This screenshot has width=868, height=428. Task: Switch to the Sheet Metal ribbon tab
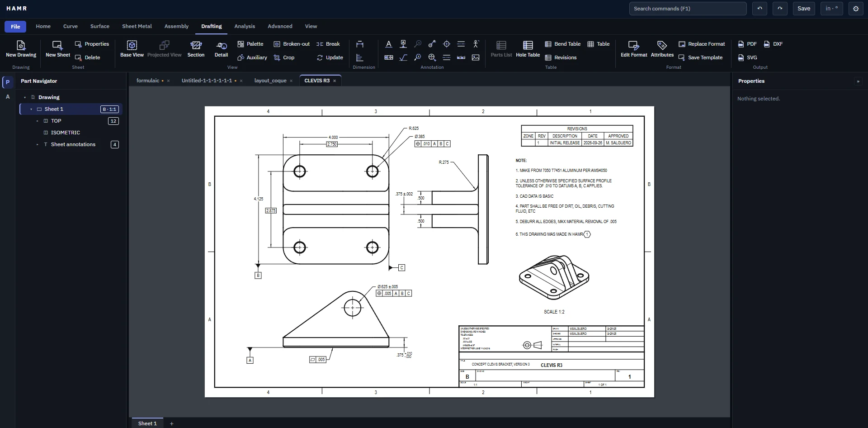click(137, 26)
